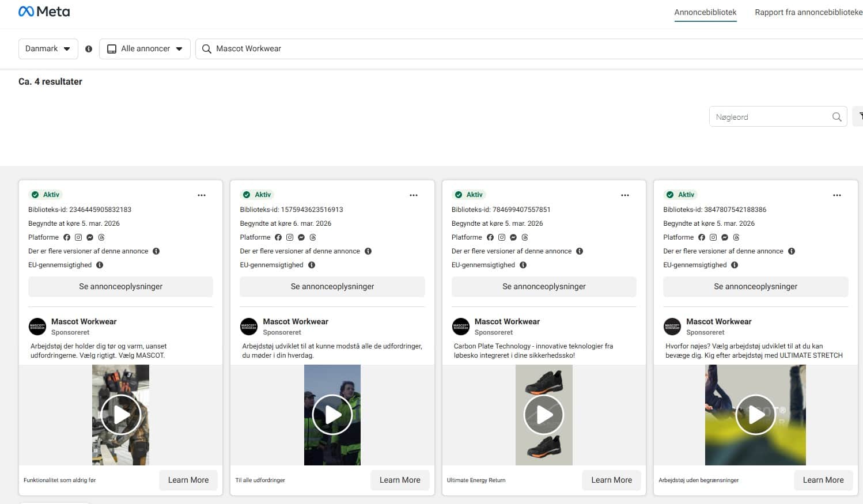Play the ULTIMATE STRETCH video
This screenshot has height=504, width=863.
(756, 415)
